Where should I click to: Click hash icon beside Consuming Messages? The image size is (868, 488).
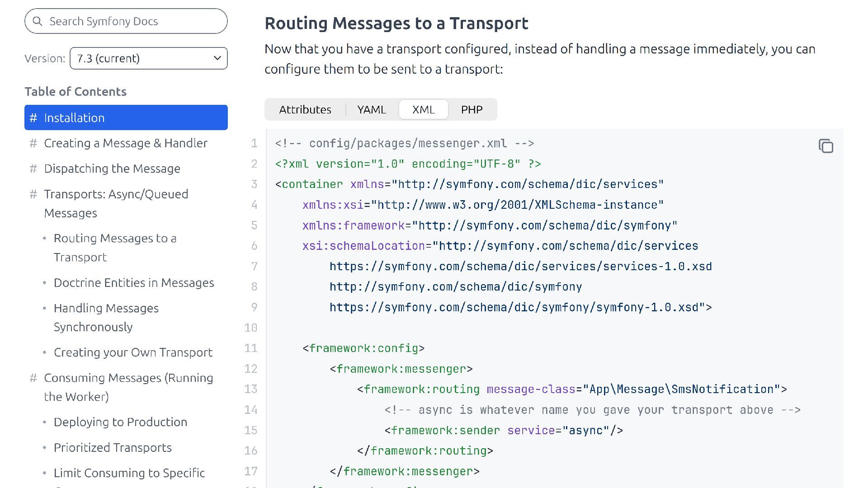[33, 378]
